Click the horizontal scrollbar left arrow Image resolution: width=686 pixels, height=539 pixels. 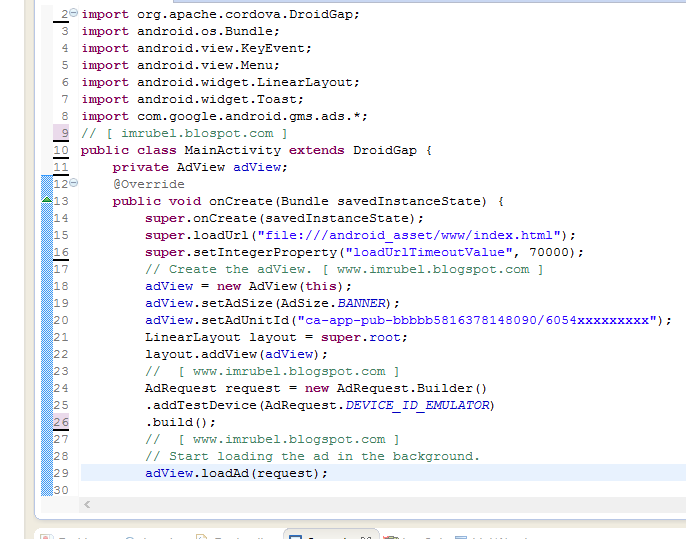coord(87,504)
